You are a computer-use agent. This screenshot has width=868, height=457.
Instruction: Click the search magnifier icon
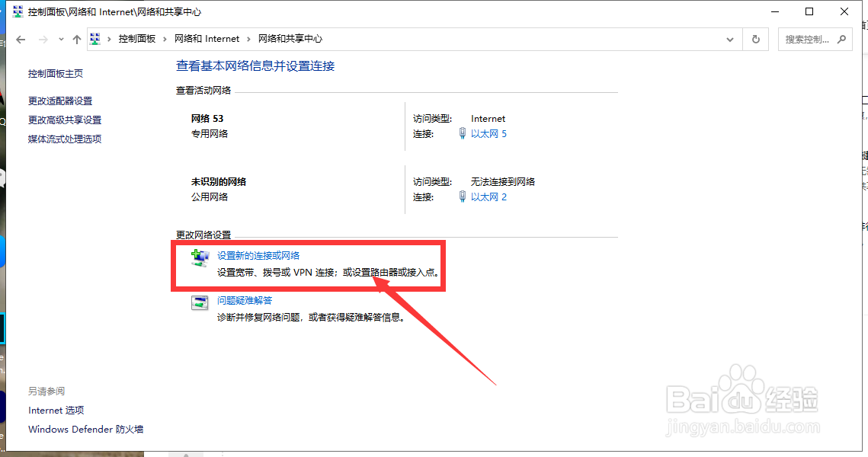point(841,38)
